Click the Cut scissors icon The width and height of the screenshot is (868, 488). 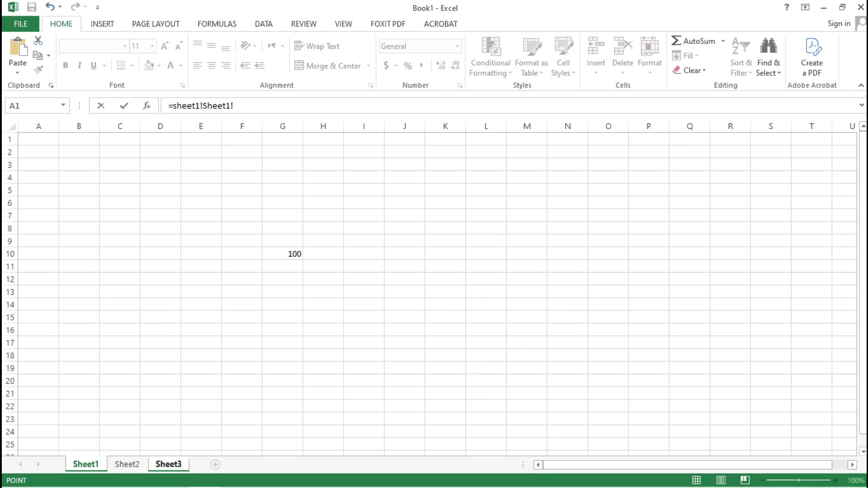(38, 41)
